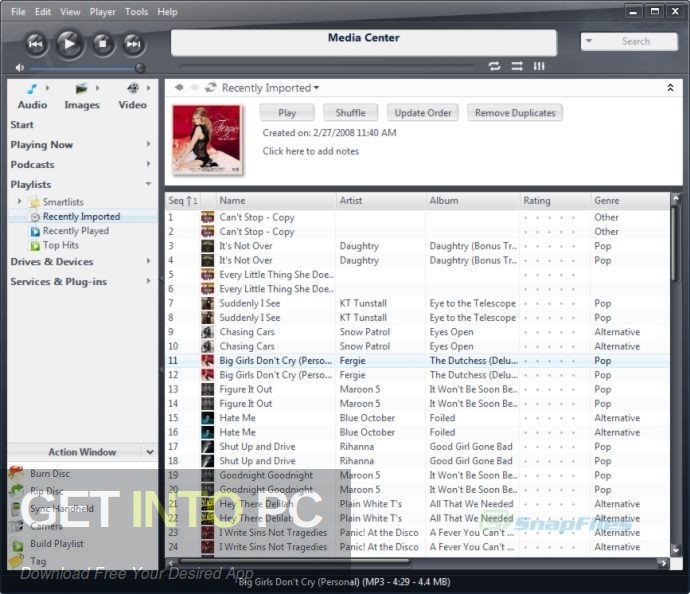The width and height of the screenshot is (690, 594).
Task: Click 'Click here to add notes' link
Action: (311, 151)
